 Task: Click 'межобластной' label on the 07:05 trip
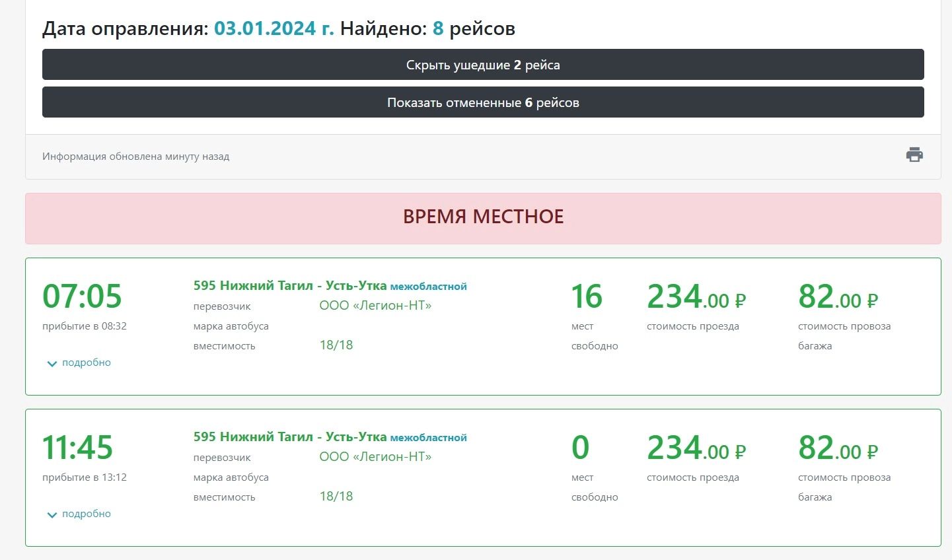428,287
